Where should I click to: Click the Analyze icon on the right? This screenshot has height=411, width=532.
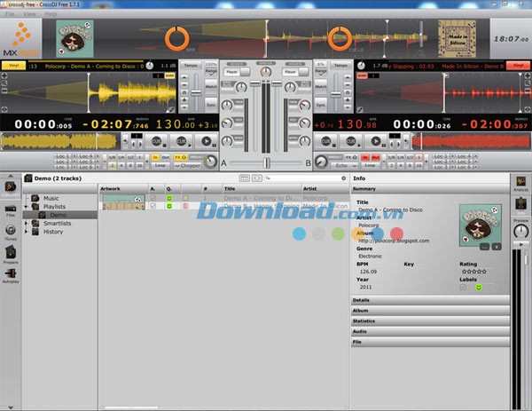tap(521, 181)
